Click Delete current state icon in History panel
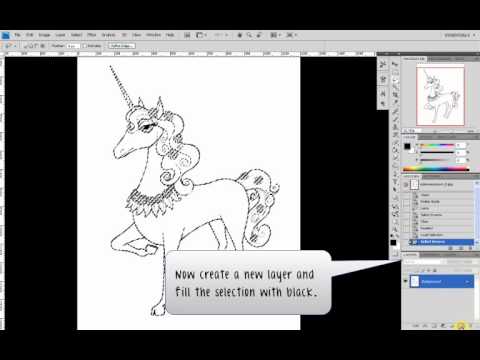The width and height of the screenshot is (480, 360). tap(470, 248)
